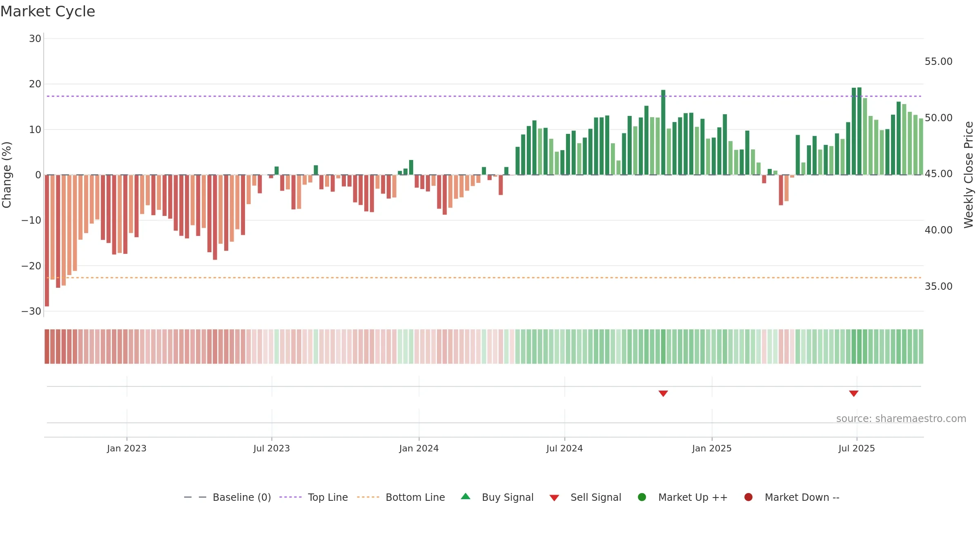Image resolution: width=980 pixels, height=551 pixels.
Task: Click the Change (%) axis title
Action: [7, 175]
